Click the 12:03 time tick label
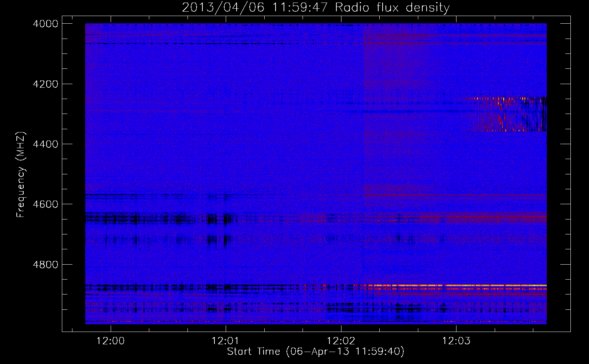This screenshot has height=364, width=589. coord(456,341)
